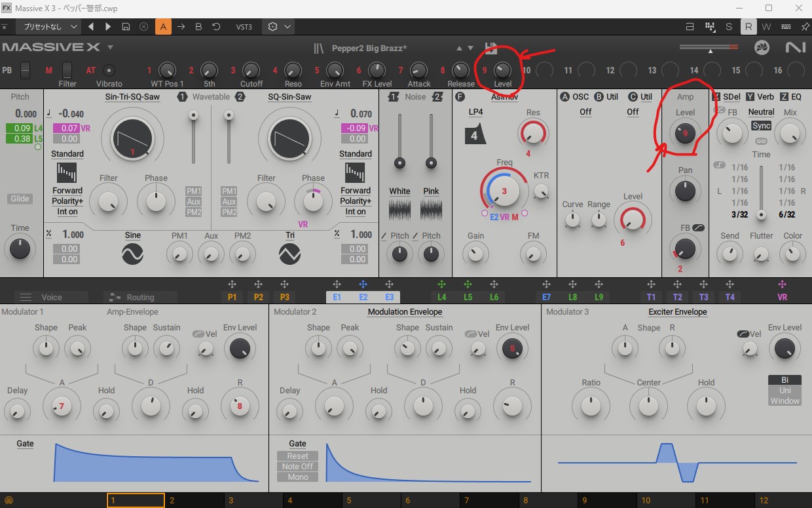
Task: Open the Massive X main menu arrow
Action: [x=111, y=47]
